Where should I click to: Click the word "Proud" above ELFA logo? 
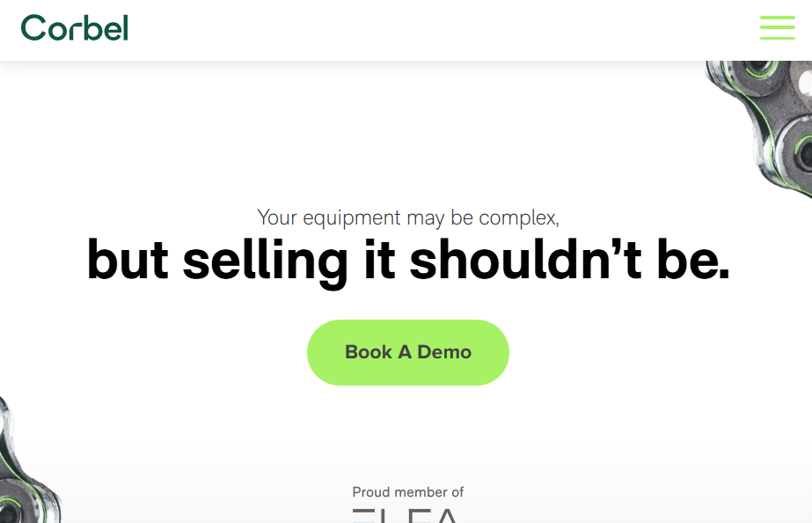(371, 492)
